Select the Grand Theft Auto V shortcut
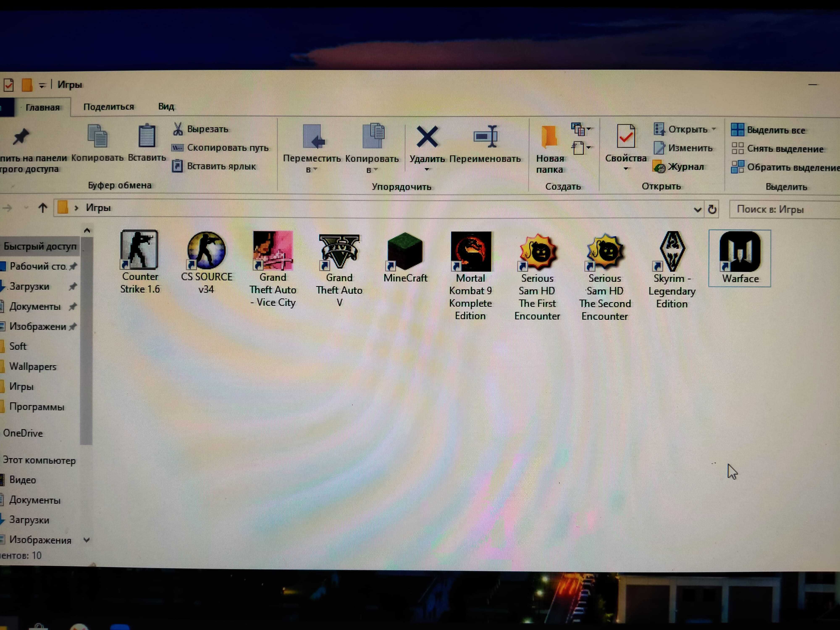 (339, 270)
